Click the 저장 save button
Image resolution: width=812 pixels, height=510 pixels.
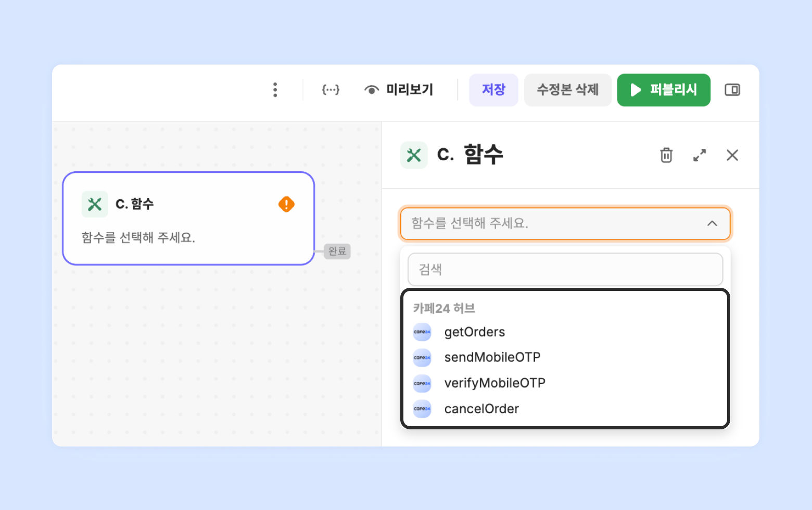click(x=493, y=90)
